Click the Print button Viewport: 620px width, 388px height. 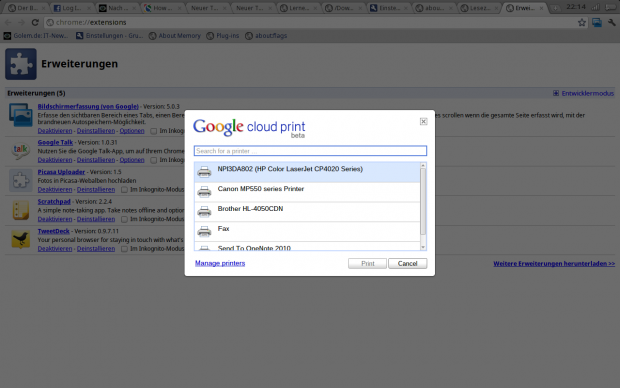click(x=367, y=263)
